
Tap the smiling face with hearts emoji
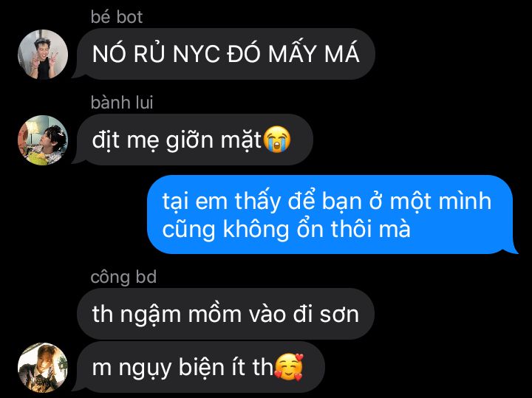289,367
